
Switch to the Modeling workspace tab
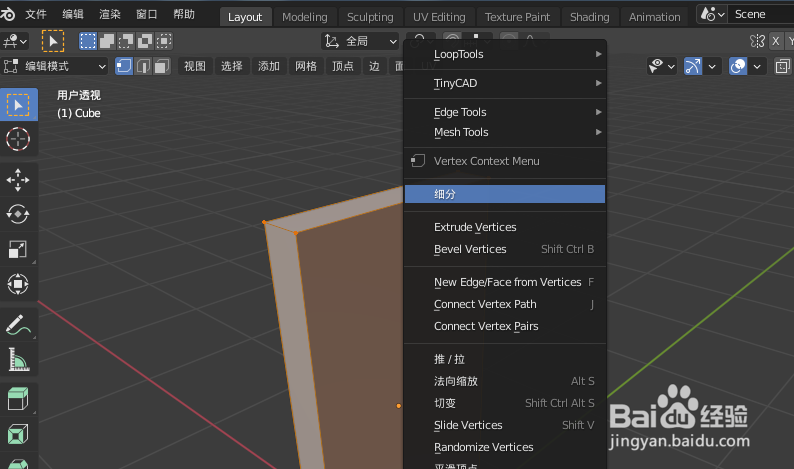pos(305,17)
